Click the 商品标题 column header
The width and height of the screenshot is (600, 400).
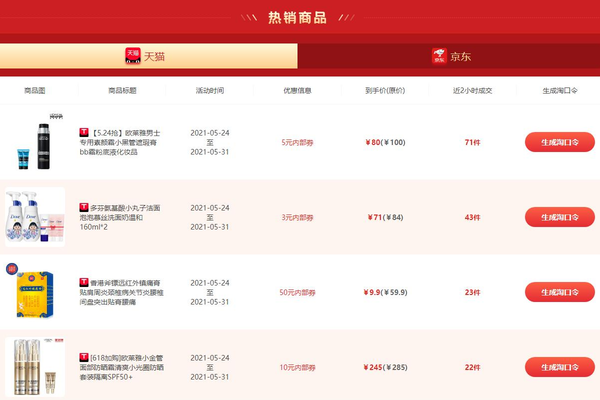pyautogui.click(x=122, y=90)
